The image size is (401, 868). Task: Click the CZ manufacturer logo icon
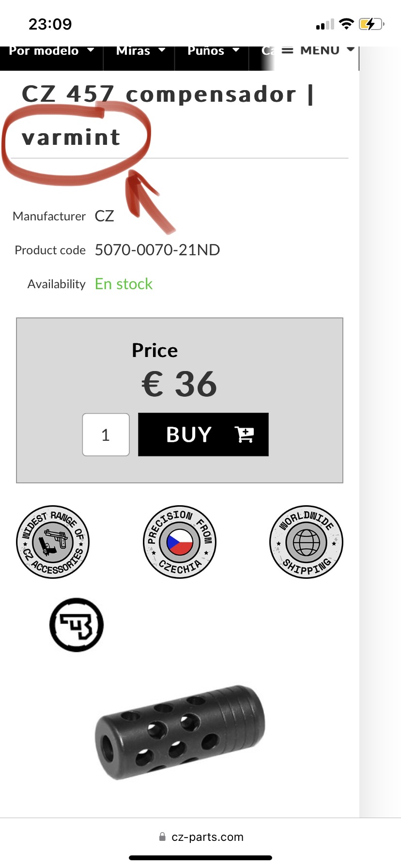(x=77, y=625)
